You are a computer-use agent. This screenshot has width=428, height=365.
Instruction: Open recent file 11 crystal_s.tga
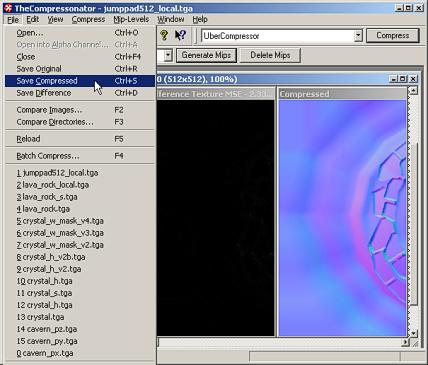tap(80, 293)
